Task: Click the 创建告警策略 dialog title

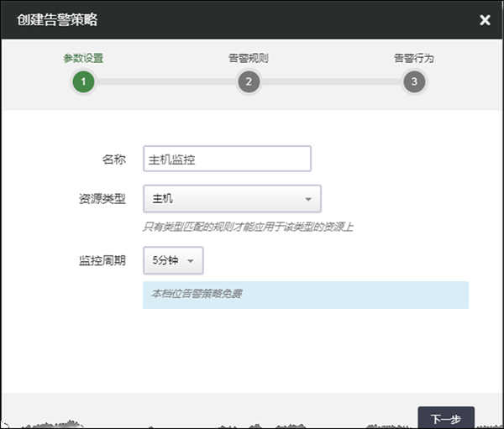Action: coord(55,19)
